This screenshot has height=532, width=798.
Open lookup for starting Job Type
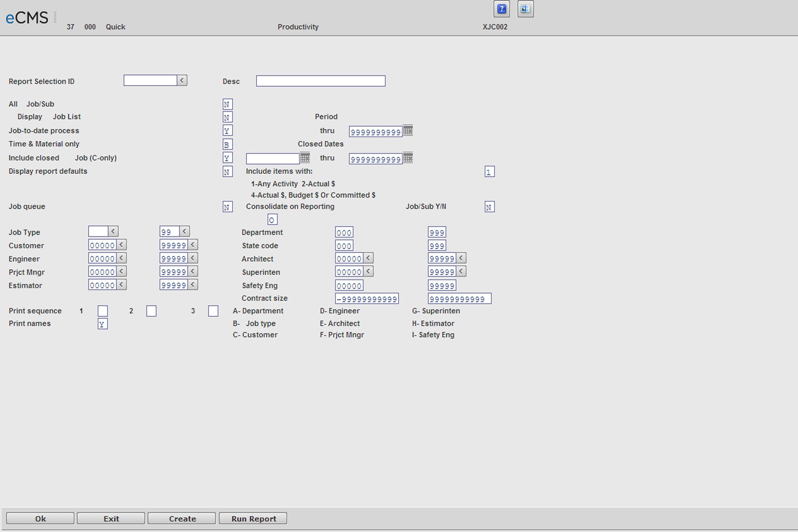[113, 231]
